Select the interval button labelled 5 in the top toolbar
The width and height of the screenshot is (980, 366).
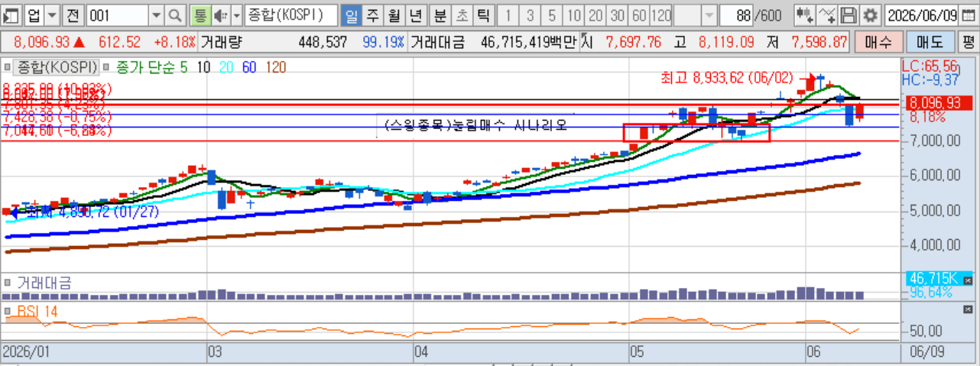(x=552, y=15)
